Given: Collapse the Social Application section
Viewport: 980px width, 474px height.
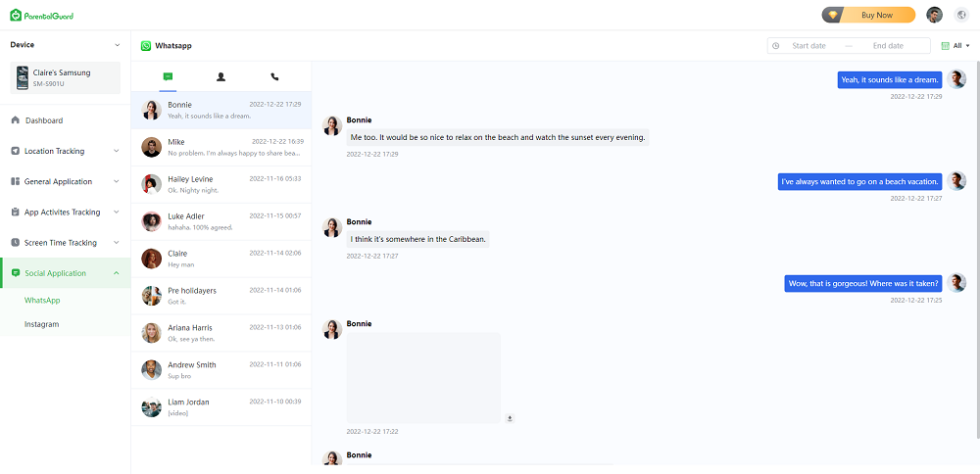Looking at the screenshot, I should [117, 273].
